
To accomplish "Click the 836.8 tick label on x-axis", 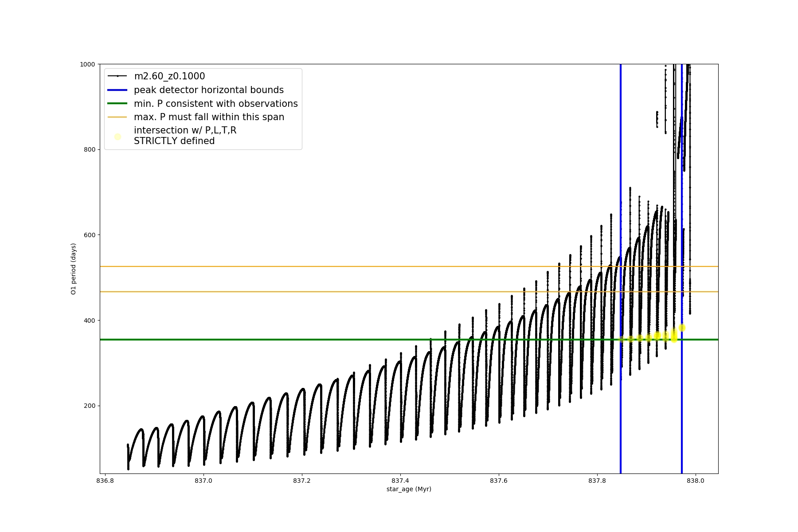I will (105, 481).
